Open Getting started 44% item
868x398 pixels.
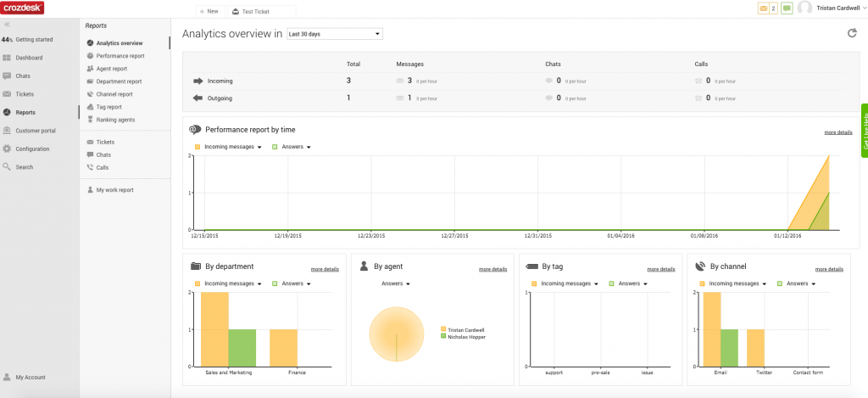tap(27, 39)
